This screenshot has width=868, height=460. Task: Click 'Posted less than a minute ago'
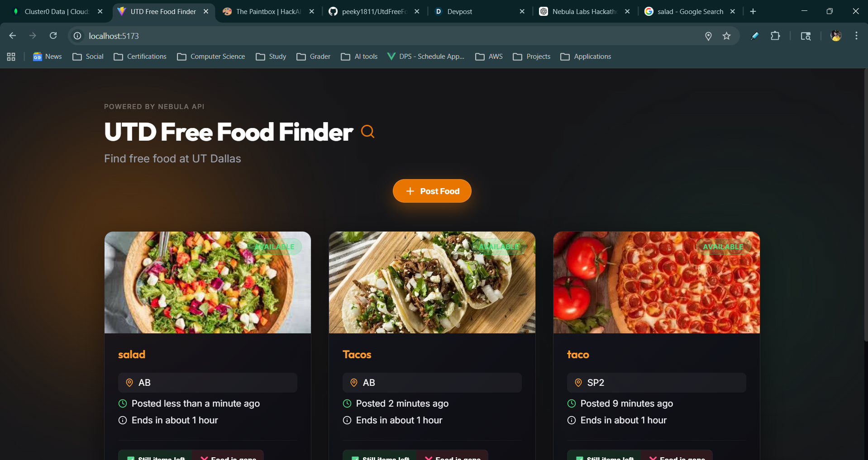pyautogui.click(x=196, y=403)
